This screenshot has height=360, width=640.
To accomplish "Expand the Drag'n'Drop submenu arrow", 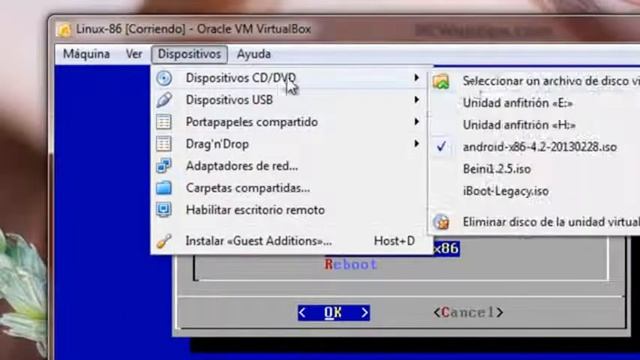I will [416, 144].
